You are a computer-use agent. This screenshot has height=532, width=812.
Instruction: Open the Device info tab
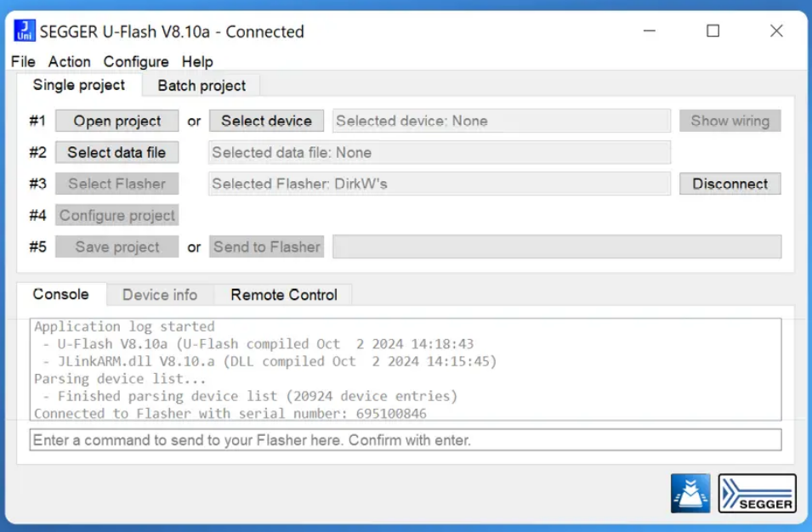coord(160,295)
